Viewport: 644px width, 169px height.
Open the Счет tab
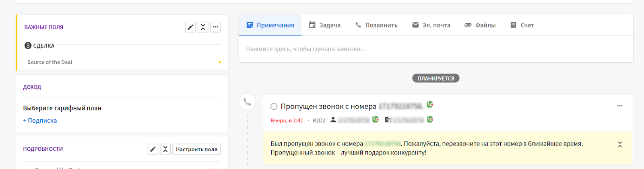click(522, 25)
